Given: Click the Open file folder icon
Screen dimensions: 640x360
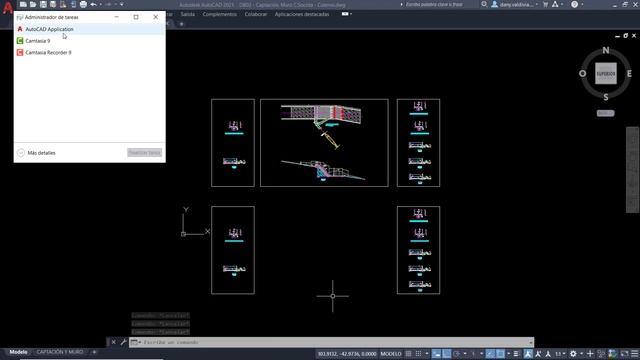Looking at the screenshot, I should (33, 4).
